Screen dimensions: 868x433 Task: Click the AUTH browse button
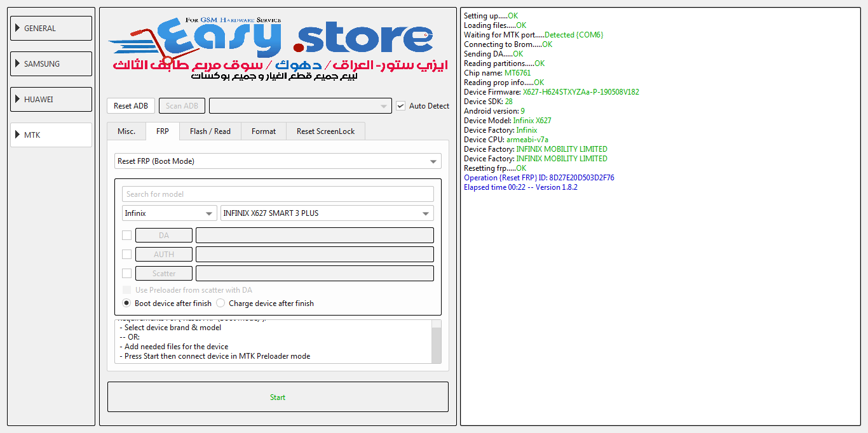(x=164, y=255)
